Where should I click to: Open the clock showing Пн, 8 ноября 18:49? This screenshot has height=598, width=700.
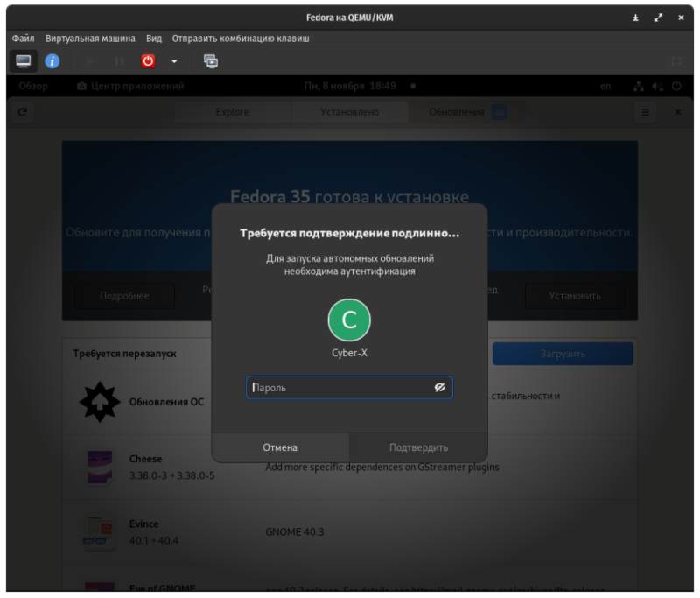point(350,86)
